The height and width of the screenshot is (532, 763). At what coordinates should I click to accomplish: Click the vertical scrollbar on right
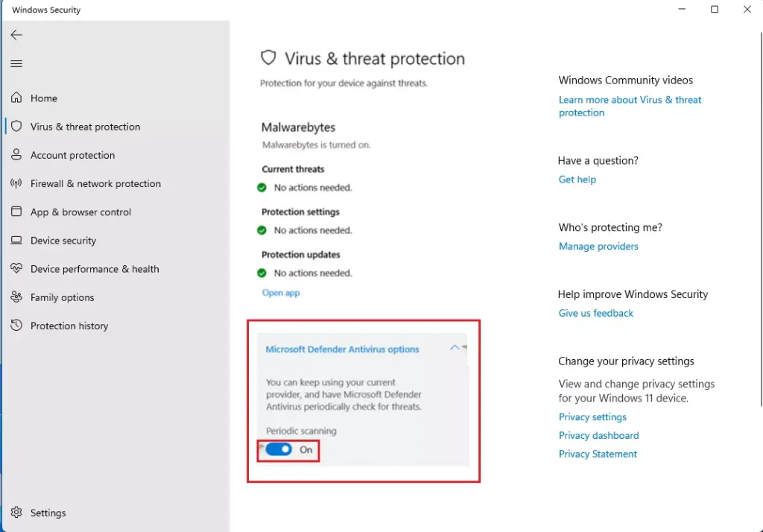(761, 219)
